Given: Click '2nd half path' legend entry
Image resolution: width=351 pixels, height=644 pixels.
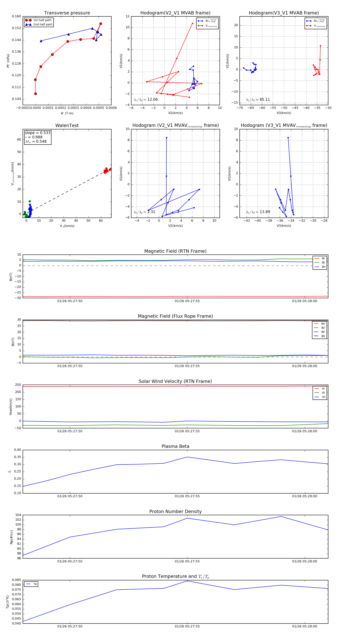Looking at the screenshot, I should tap(39, 25).
